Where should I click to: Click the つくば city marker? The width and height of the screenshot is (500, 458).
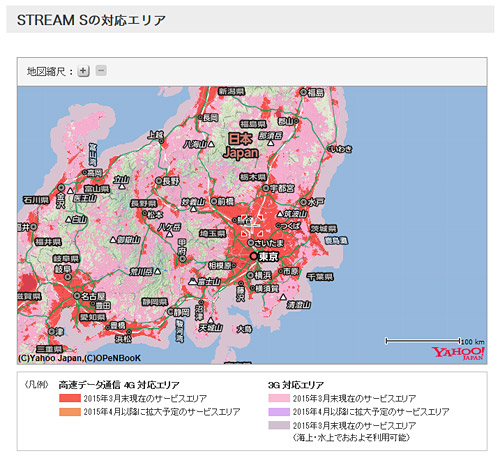point(279,226)
